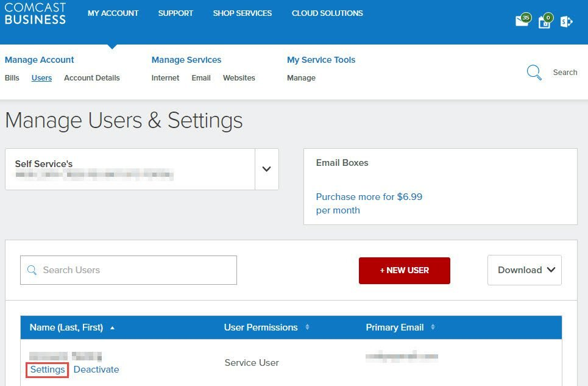Open the Download dropdown
Viewport: 588px width, 386px height.
click(525, 270)
